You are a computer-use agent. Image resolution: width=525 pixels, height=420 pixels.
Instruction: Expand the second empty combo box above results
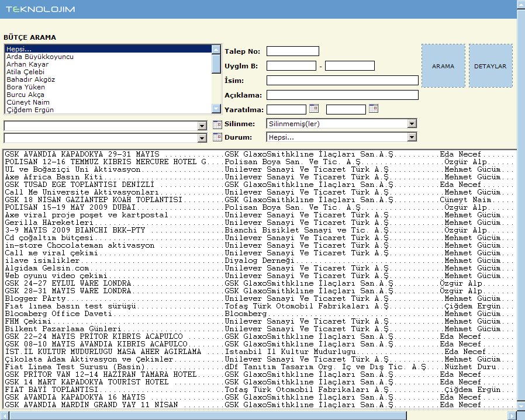[202, 138]
